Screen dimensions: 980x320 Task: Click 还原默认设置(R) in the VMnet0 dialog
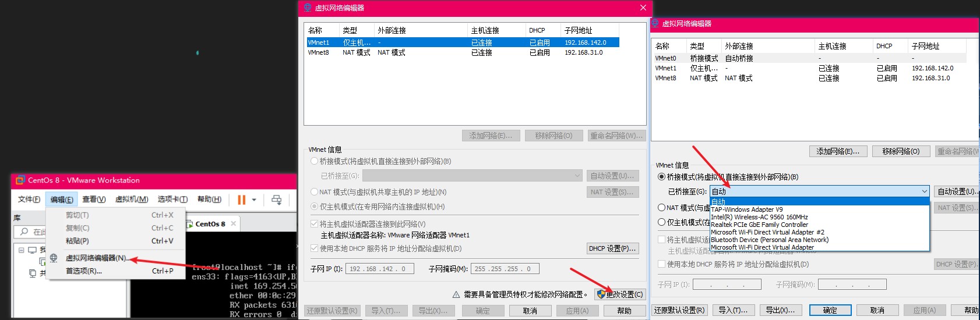tap(679, 311)
